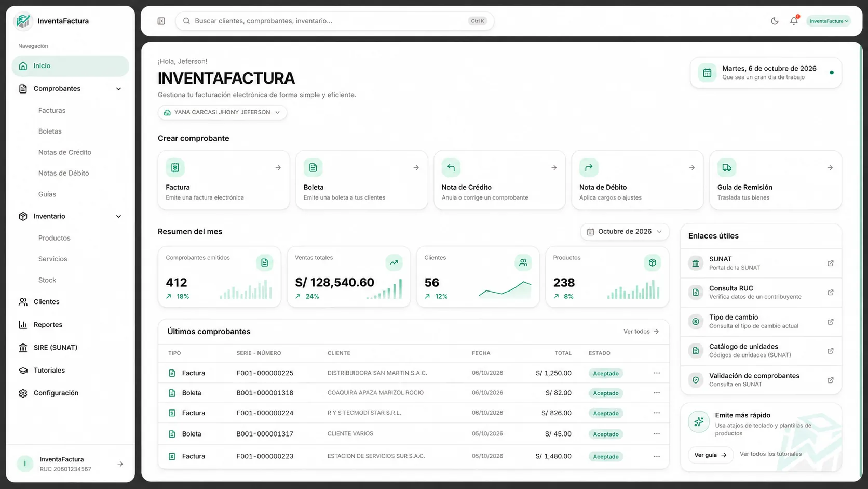The height and width of the screenshot is (489, 868).
Task: Open Boletas in sidebar
Action: pos(50,131)
